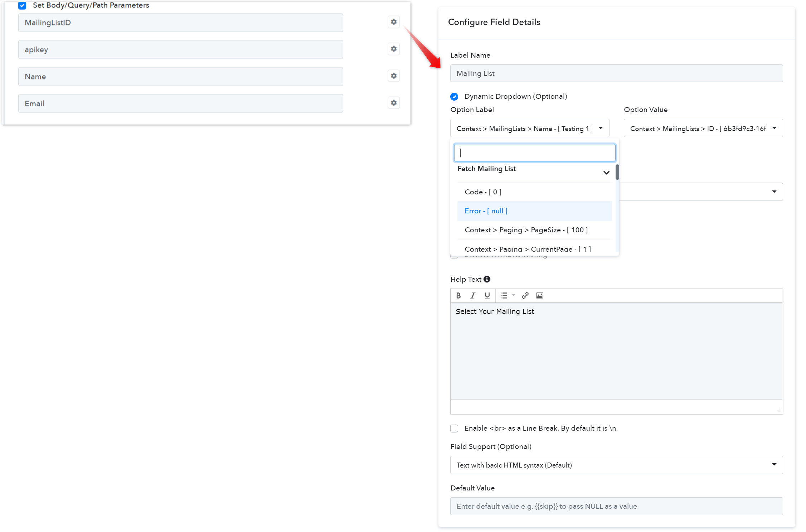Uncheck Set Body/Query/Path Parameters checkbox

pyautogui.click(x=22, y=5)
